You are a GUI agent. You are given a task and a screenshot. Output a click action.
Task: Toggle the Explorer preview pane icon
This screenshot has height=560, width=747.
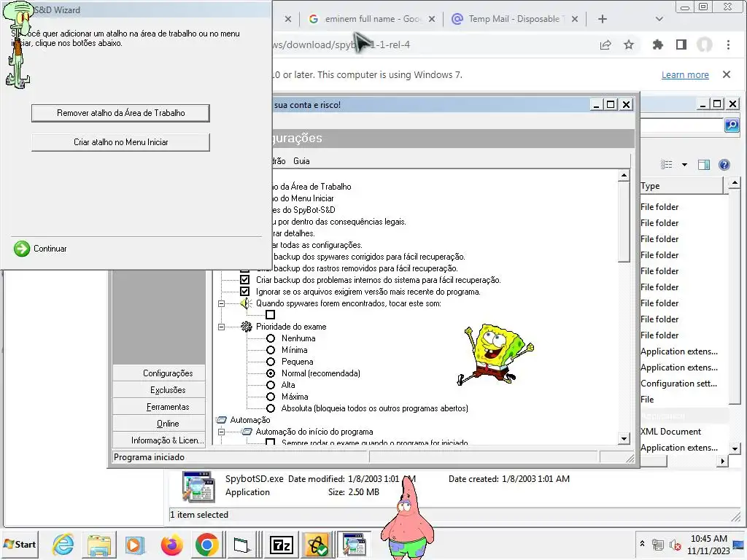point(704,165)
